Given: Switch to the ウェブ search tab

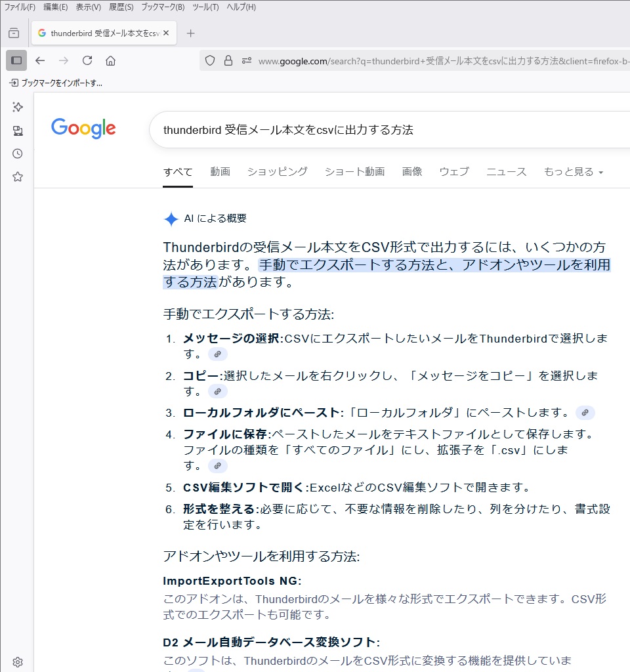Looking at the screenshot, I should (454, 172).
